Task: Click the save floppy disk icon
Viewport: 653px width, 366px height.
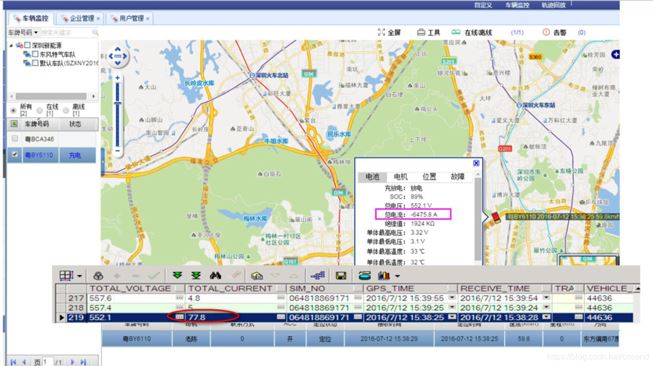Action: coord(341,276)
